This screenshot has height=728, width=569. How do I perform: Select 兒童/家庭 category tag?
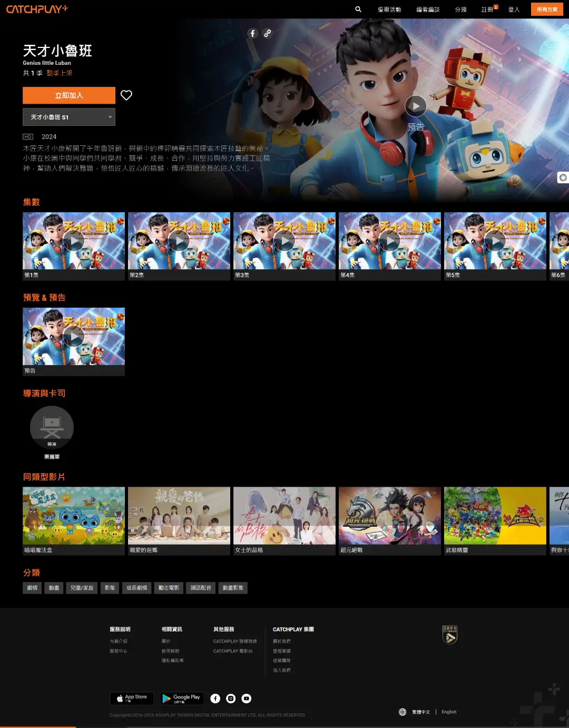pyautogui.click(x=82, y=588)
